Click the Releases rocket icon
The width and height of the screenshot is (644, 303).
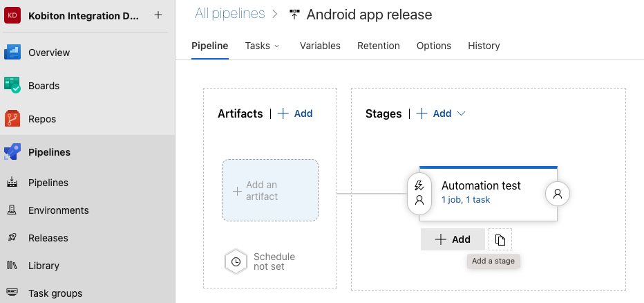tap(12, 238)
